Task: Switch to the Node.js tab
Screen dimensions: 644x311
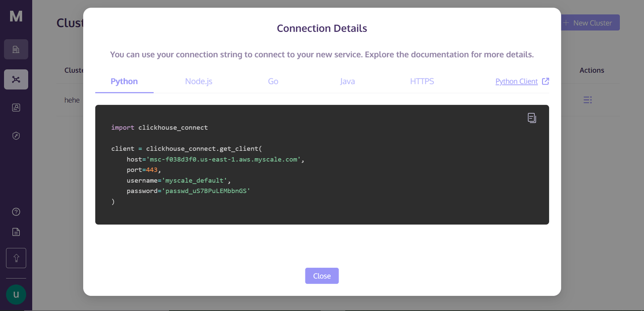Action: tap(199, 81)
